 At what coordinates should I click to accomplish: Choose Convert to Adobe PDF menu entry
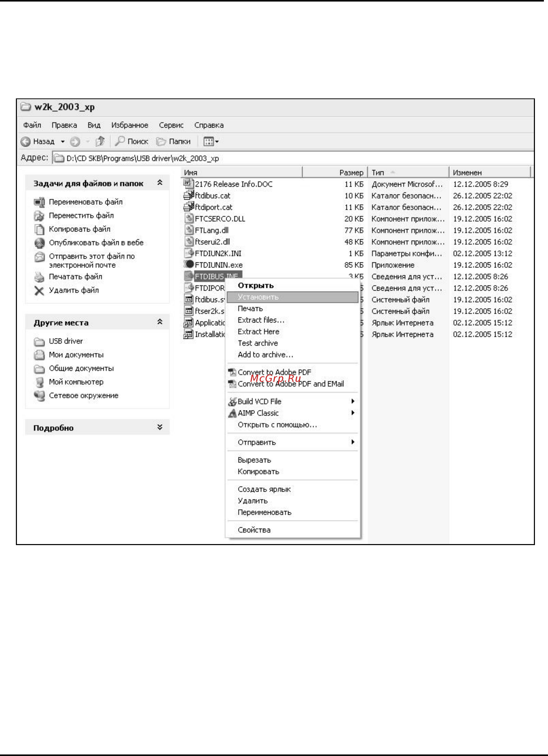[x=293, y=372]
